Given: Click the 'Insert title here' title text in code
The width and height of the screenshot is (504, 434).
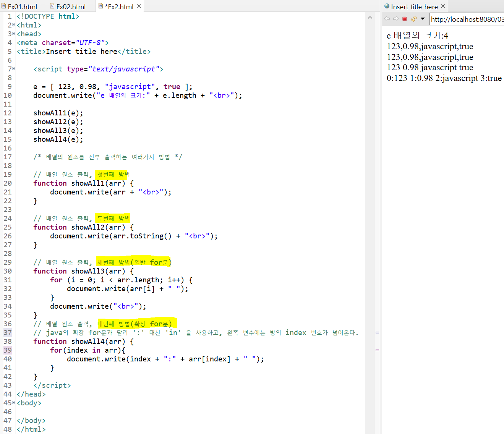Looking at the screenshot, I should (x=82, y=52).
